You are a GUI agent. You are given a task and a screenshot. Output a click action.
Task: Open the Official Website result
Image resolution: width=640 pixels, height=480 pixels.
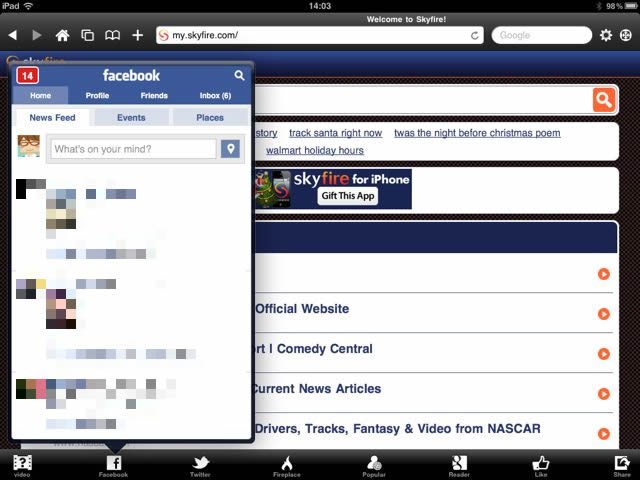302,309
